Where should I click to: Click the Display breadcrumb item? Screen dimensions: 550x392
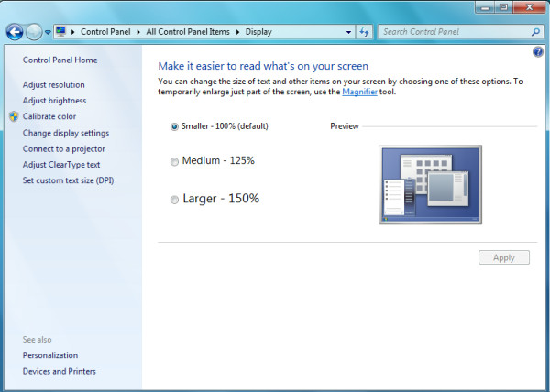tap(258, 32)
